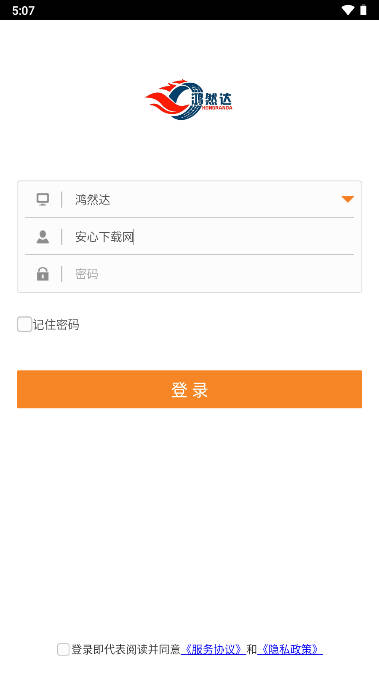
Task: Tap the 鸿然达 logo name text
Action: pos(211,100)
